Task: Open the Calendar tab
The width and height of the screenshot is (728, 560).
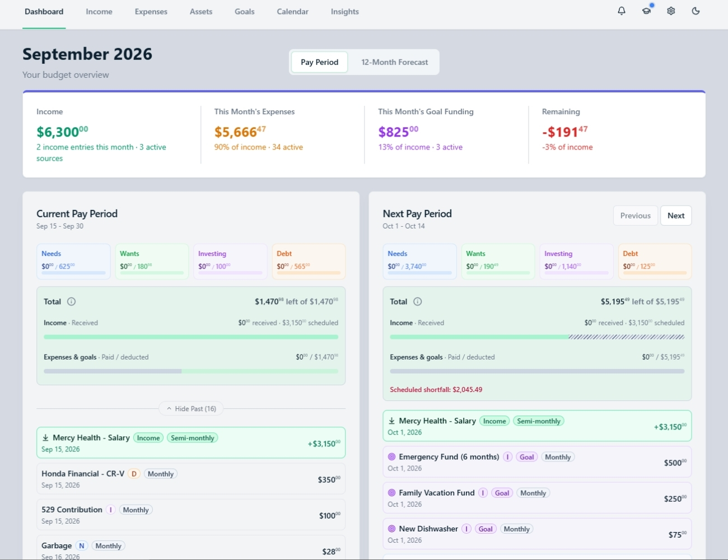Action: click(x=292, y=12)
